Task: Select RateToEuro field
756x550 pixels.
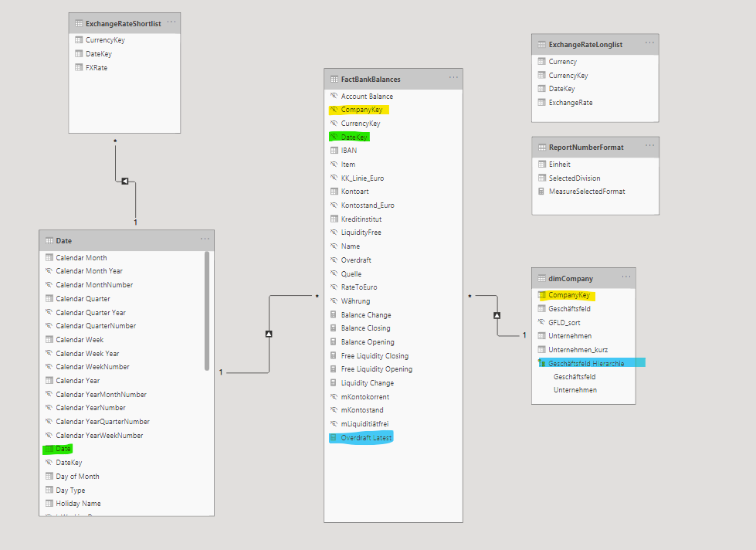Action: (x=359, y=287)
